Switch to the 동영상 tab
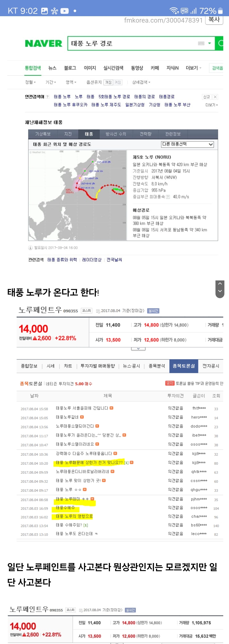This screenshot has height=644, width=229. click(x=137, y=68)
